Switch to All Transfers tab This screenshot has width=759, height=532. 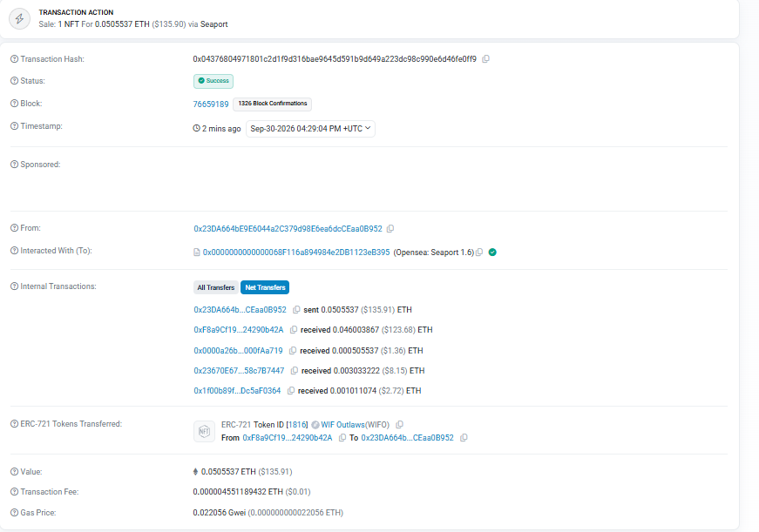pos(216,287)
